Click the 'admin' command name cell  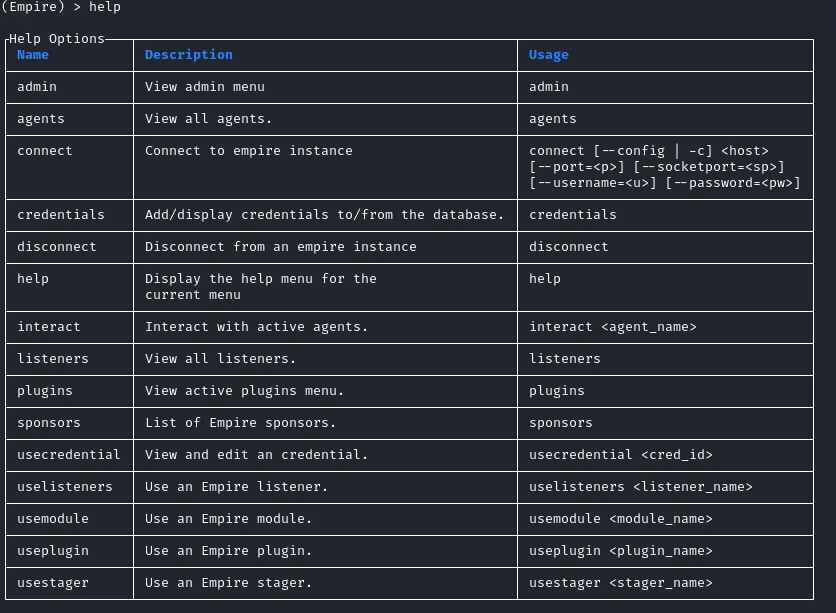click(37, 87)
